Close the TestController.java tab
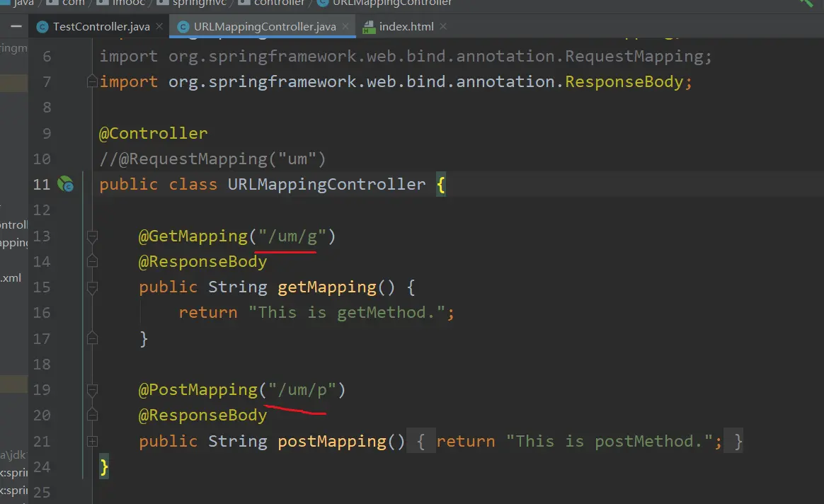Screen dimensions: 824x504 click(x=160, y=27)
